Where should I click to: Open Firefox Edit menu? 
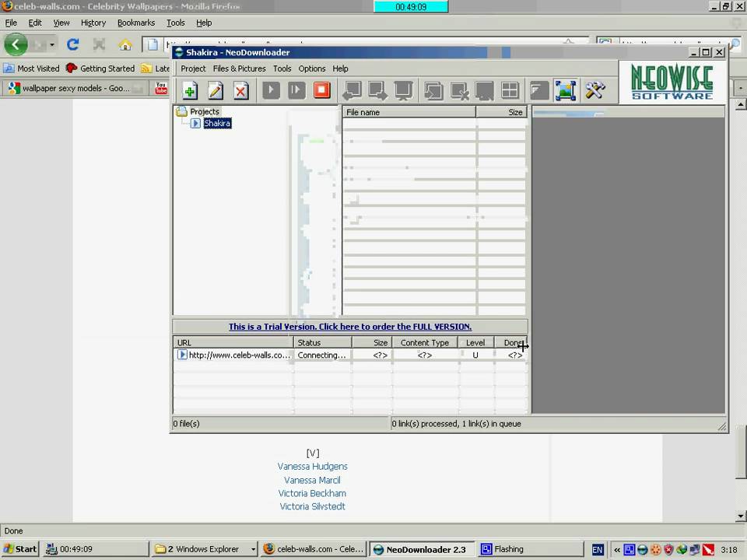point(35,23)
